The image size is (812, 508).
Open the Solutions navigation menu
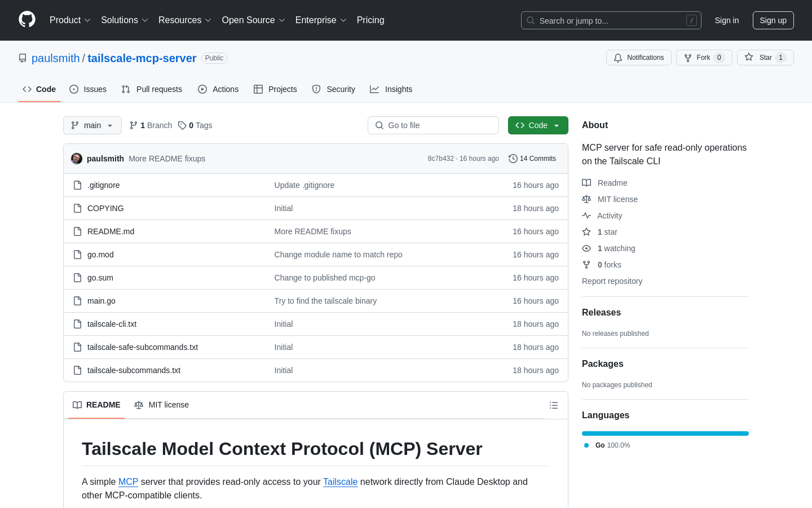pos(124,20)
